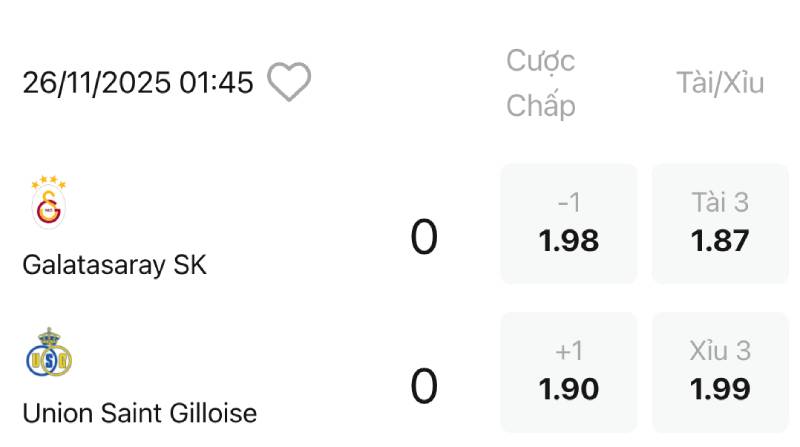
Task: Pick the 1.90 odds value
Action: coord(569,390)
